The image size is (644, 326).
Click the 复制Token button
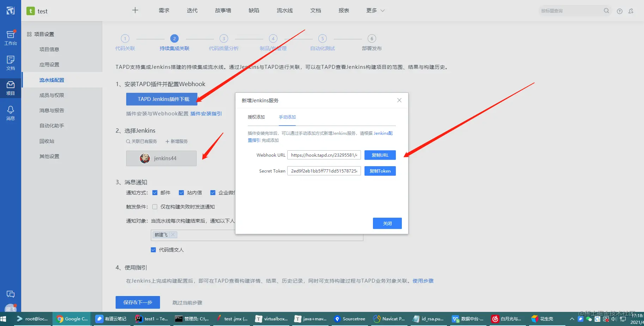[380, 171]
